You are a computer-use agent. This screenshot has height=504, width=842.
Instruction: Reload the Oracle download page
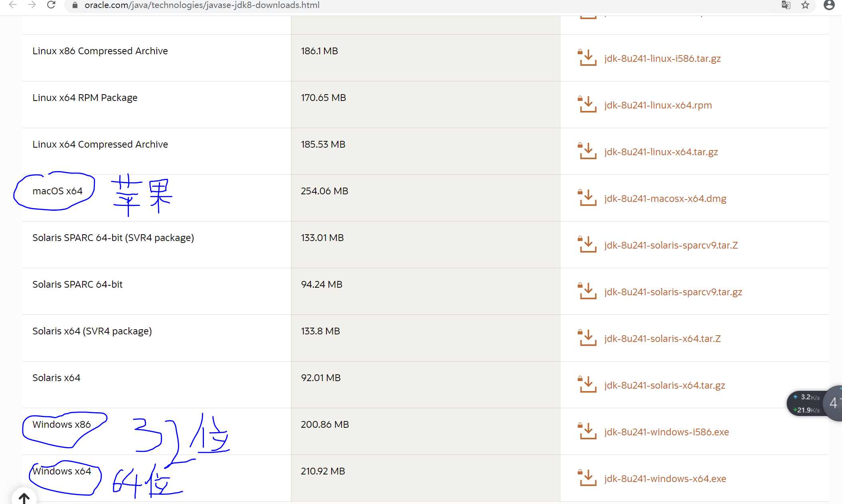coord(51,5)
